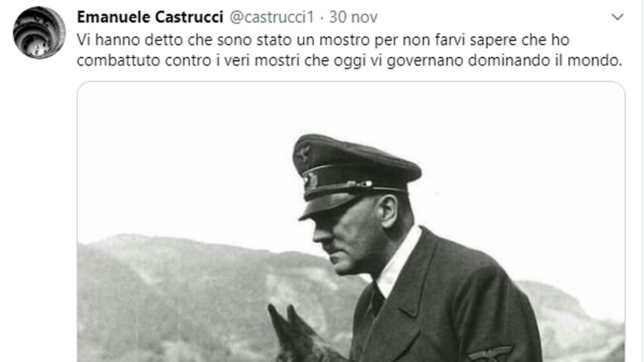Click the white sky area of the photo
The width and height of the screenshot is (644, 362).
coord(185,156)
